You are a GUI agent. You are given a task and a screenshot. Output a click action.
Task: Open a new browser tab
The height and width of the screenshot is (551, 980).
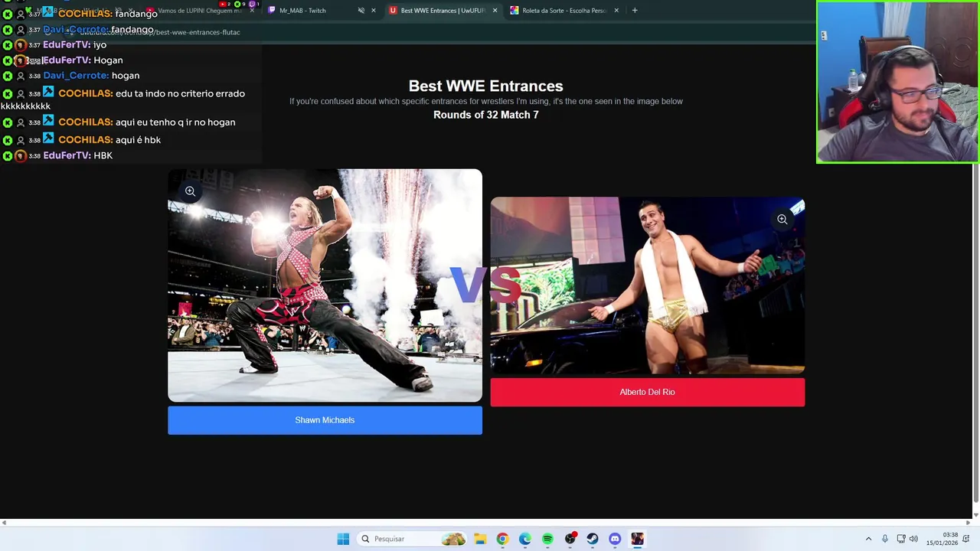tap(635, 11)
